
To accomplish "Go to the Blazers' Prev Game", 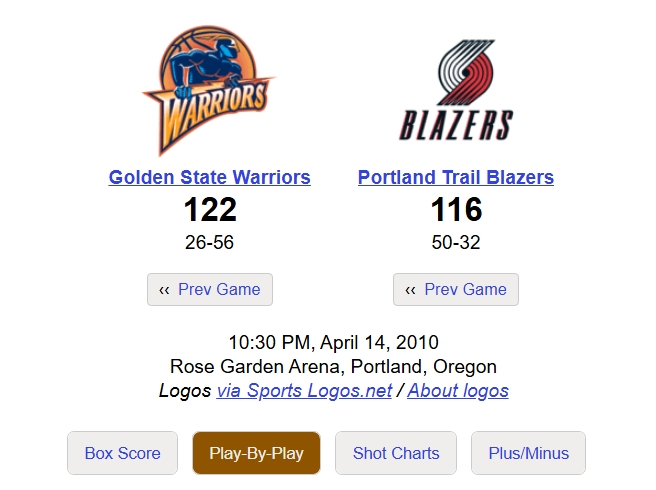I will tap(456, 290).
